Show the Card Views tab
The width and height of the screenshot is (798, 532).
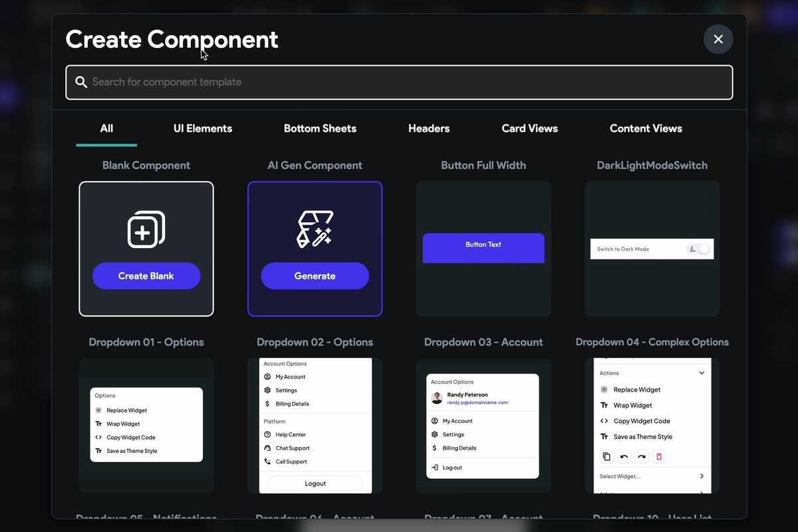click(x=529, y=128)
